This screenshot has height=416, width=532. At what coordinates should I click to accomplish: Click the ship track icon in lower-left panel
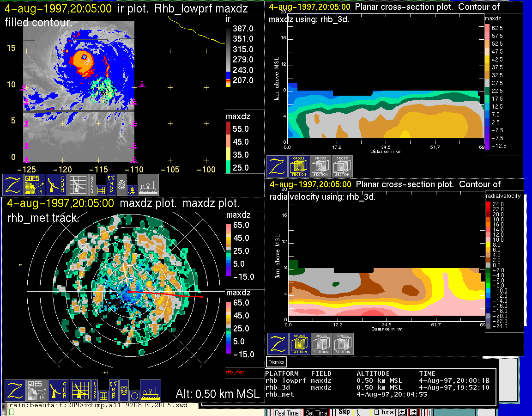(x=151, y=391)
